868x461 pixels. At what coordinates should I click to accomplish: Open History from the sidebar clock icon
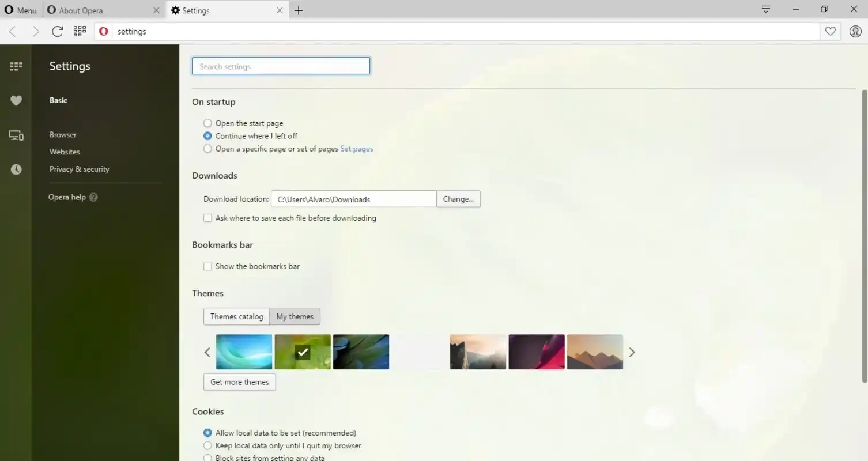coord(16,169)
